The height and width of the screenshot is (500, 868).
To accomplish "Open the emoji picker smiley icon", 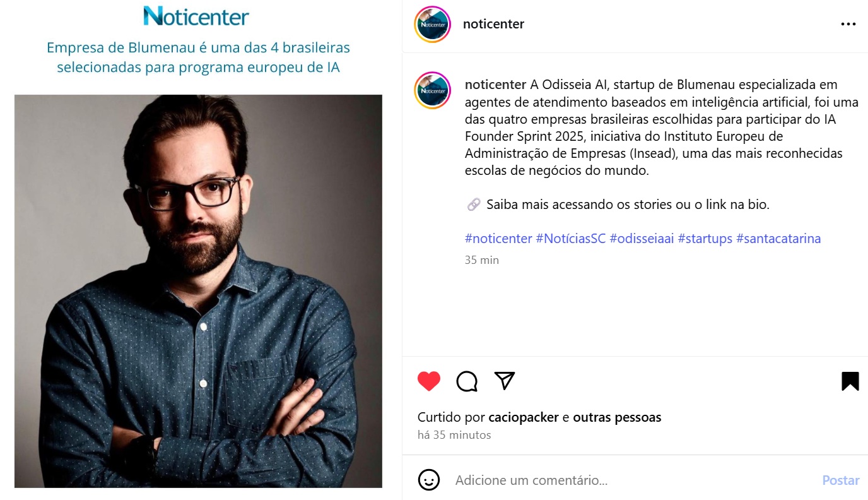I will [x=429, y=480].
